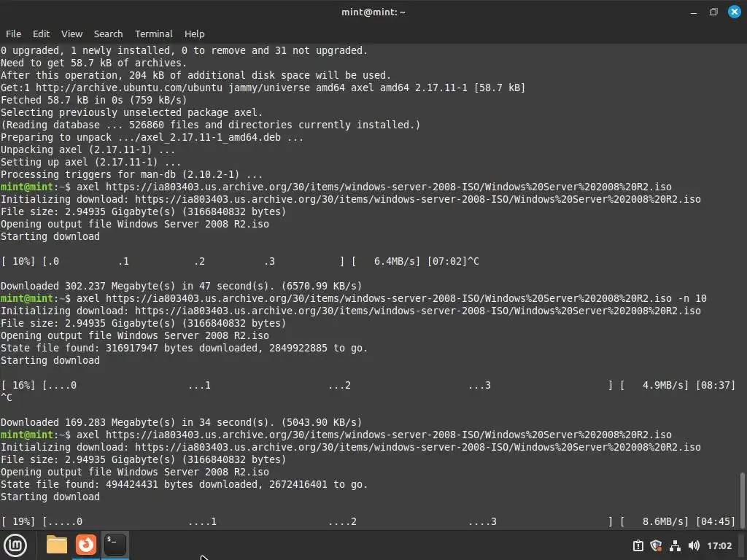Click the Terminal icon in the taskbar
The height and width of the screenshot is (560, 747).
click(115, 545)
